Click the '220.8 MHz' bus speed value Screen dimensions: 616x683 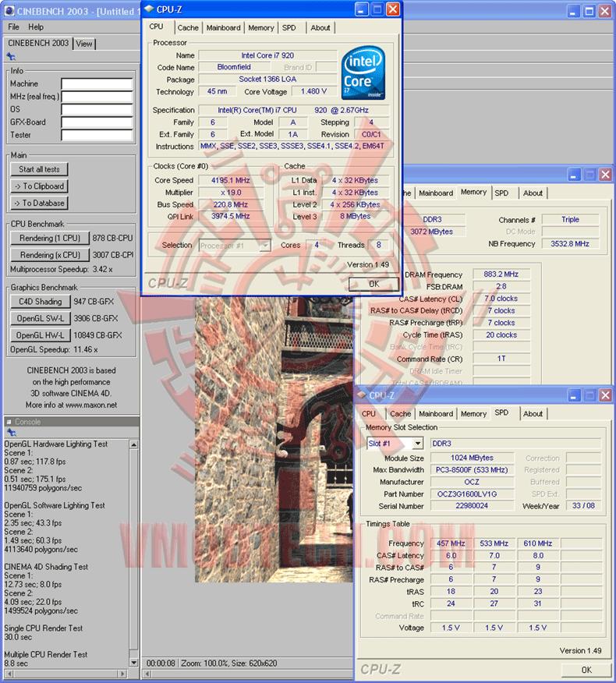(231, 205)
